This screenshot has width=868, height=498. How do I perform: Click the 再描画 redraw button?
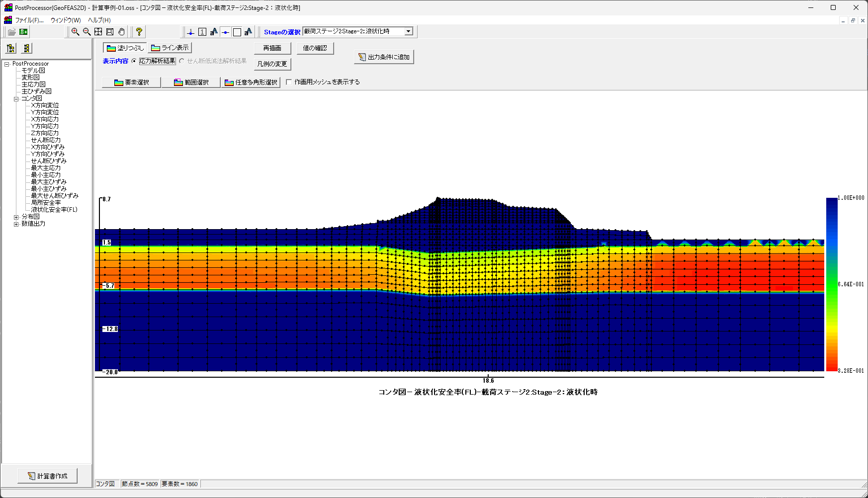click(272, 48)
